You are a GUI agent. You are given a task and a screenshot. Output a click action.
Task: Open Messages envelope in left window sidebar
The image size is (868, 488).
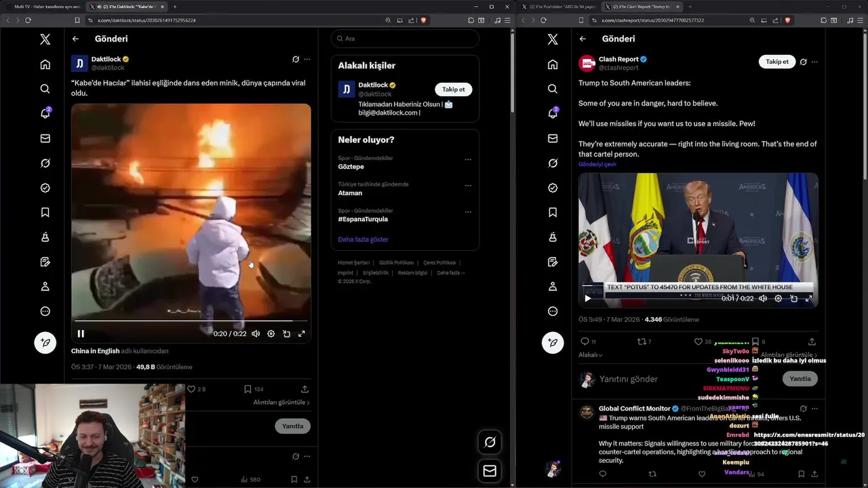45,138
